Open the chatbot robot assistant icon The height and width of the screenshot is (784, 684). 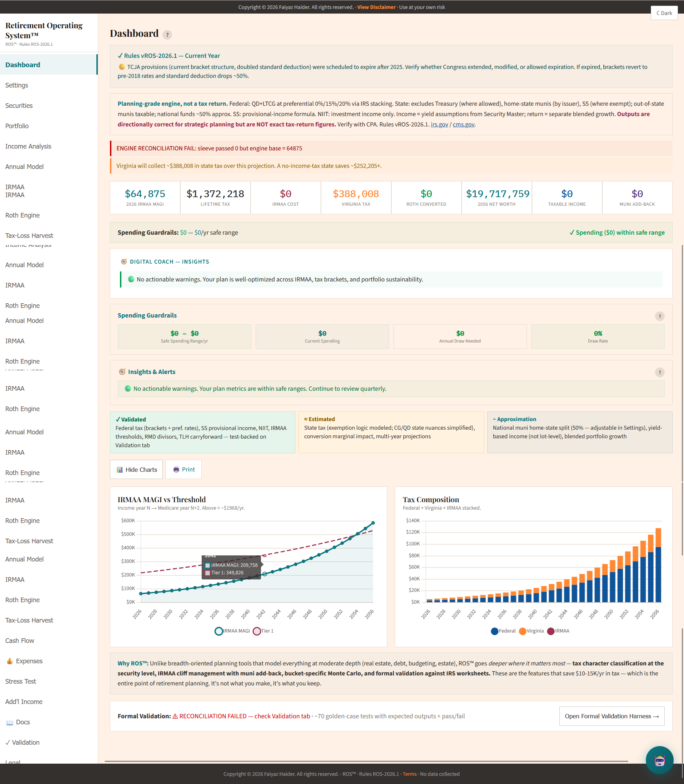(x=659, y=760)
